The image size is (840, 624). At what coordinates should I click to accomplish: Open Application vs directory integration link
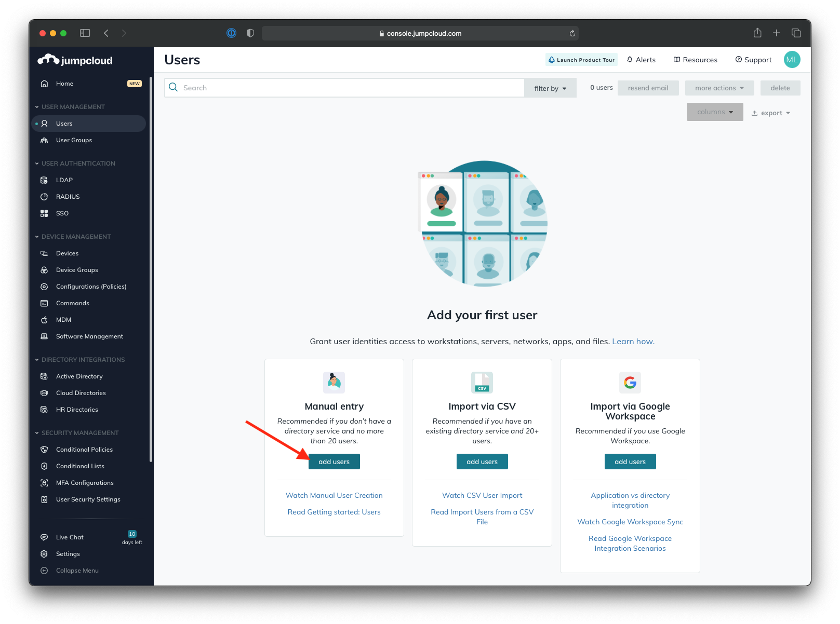pyautogui.click(x=630, y=500)
